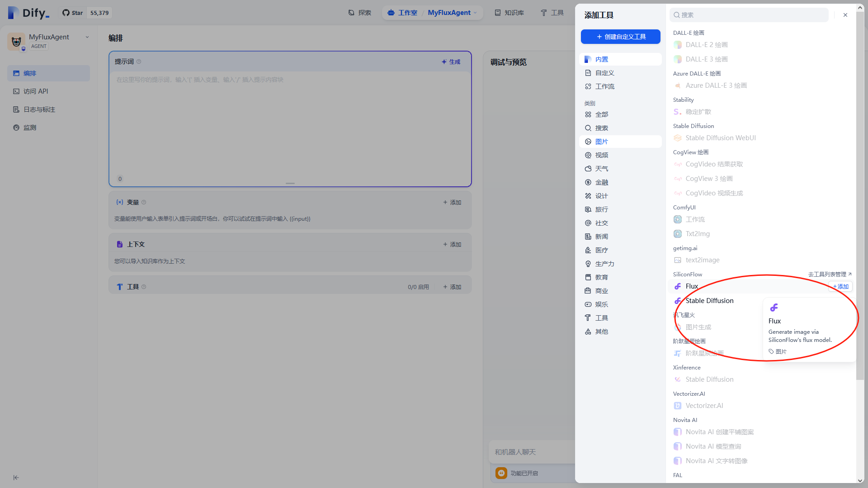Select the 自定义 tool source

620,73
